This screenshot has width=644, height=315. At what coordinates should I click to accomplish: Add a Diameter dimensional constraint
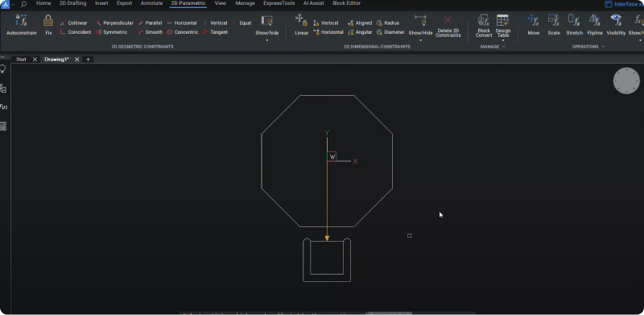390,32
